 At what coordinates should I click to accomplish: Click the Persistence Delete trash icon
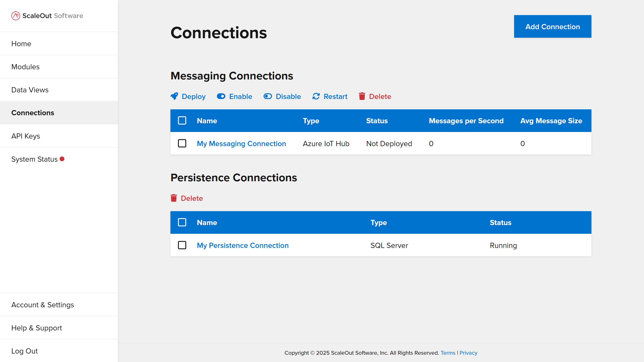click(174, 198)
